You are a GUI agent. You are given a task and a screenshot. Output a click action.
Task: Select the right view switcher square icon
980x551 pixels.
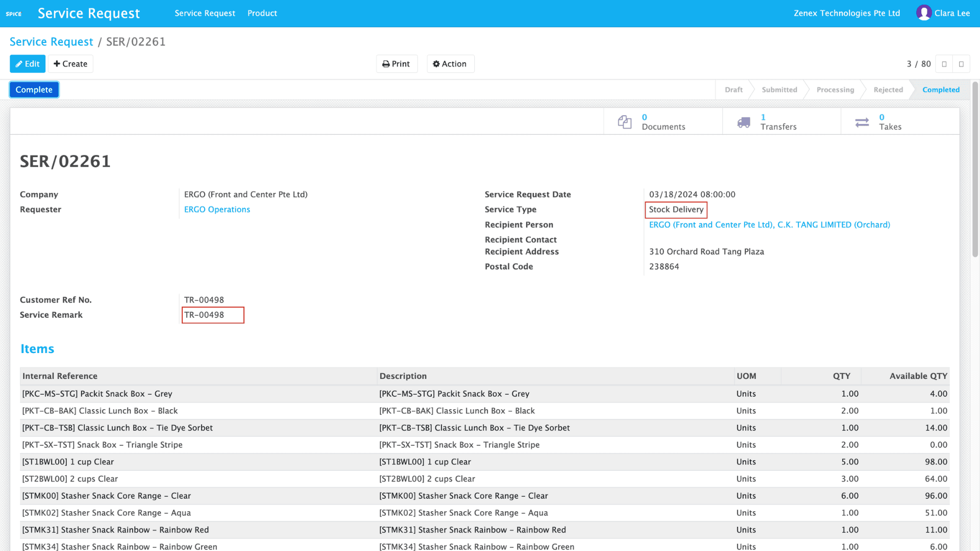961,63
